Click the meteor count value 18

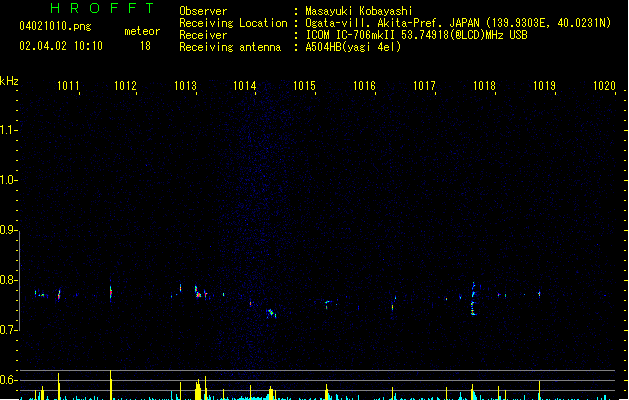(145, 46)
